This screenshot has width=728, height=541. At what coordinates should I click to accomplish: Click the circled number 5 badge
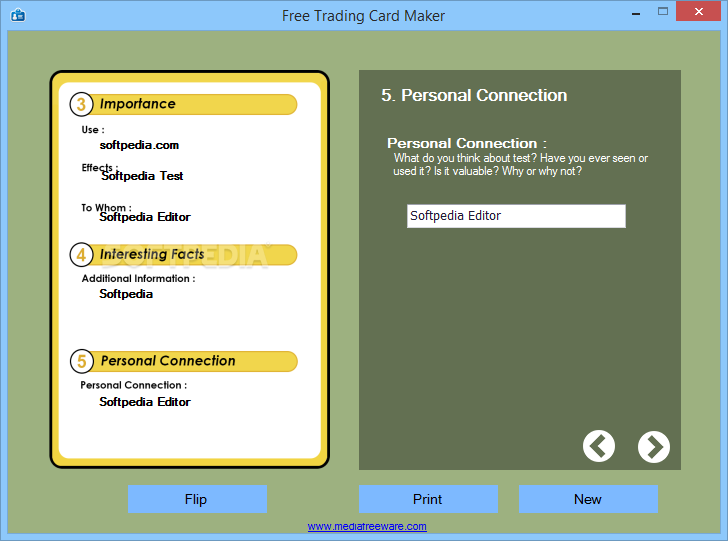[82, 361]
